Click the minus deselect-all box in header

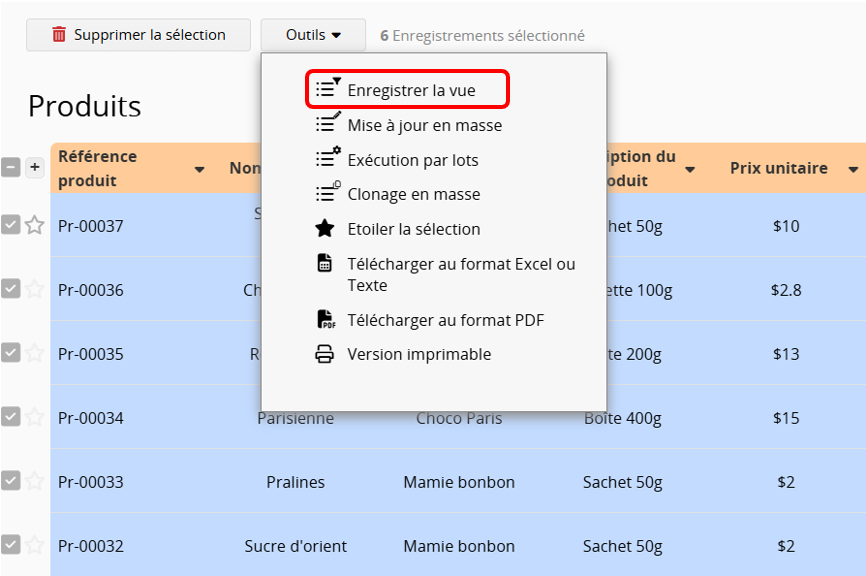click(x=10, y=167)
